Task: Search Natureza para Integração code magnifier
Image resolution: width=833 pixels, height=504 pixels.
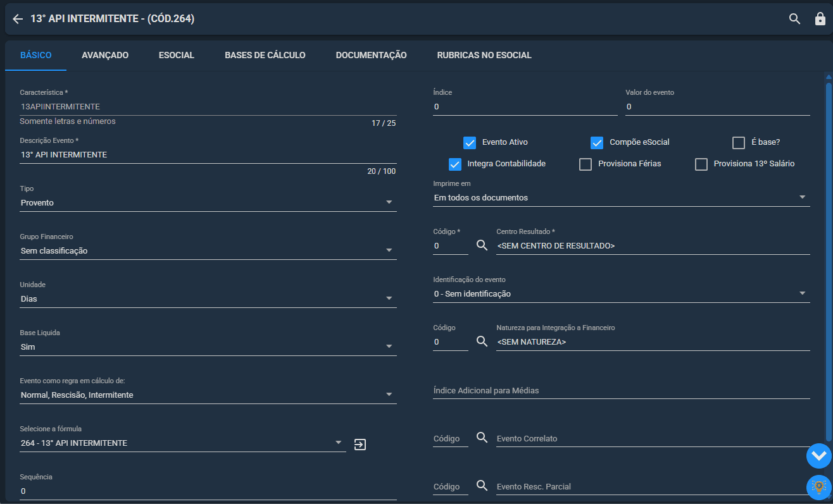Action: tap(482, 341)
